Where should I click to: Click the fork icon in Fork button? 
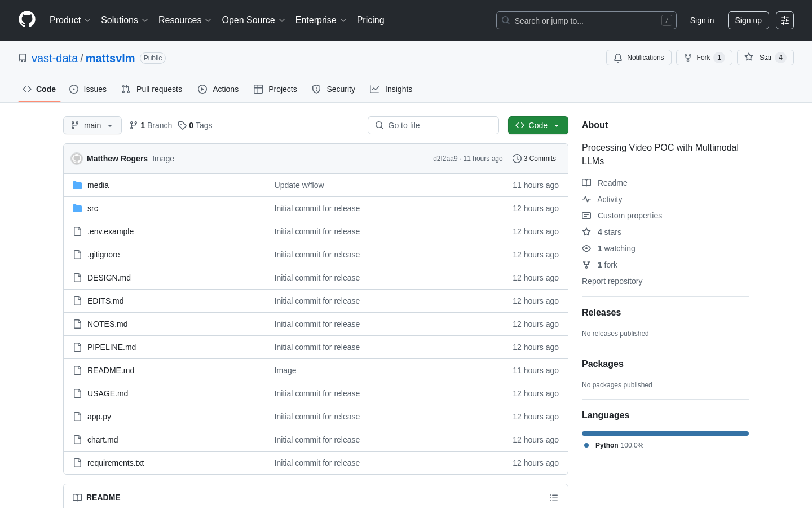[x=688, y=58]
